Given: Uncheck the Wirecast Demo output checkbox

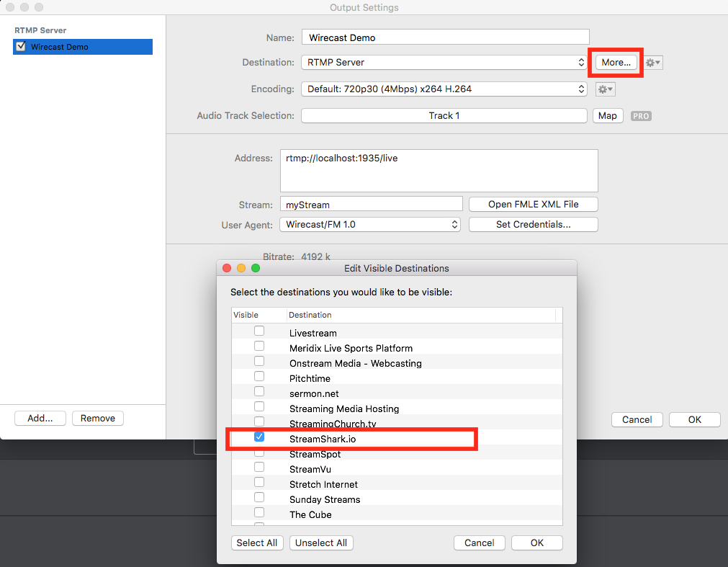Looking at the screenshot, I should [21, 46].
